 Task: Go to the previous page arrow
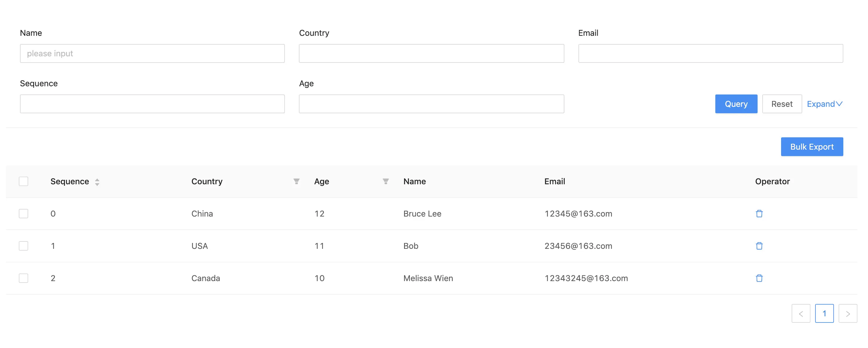(x=800, y=314)
